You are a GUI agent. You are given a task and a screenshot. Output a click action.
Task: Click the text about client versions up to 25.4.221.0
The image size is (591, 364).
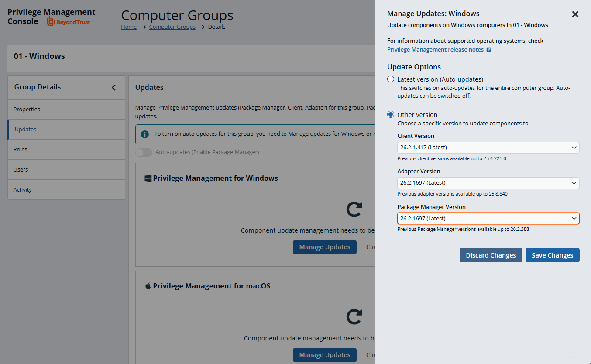coord(452,158)
